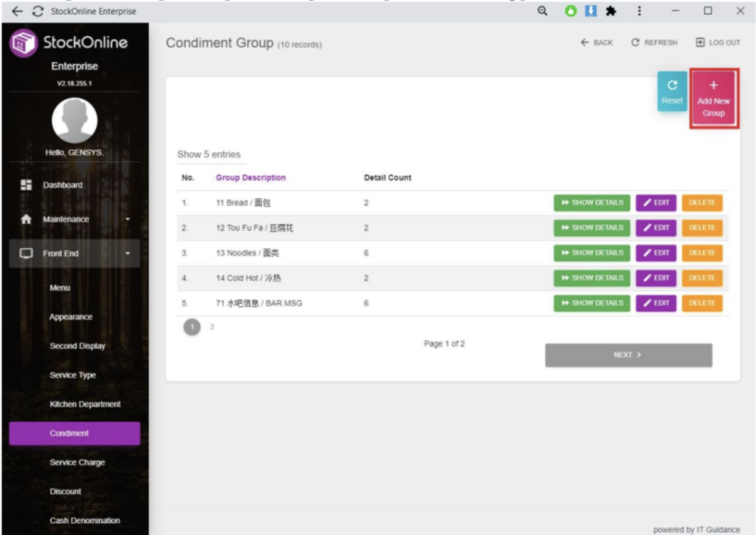The height and width of the screenshot is (535, 756).
Task: Click the Front End monitor icon
Action: click(x=26, y=253)
